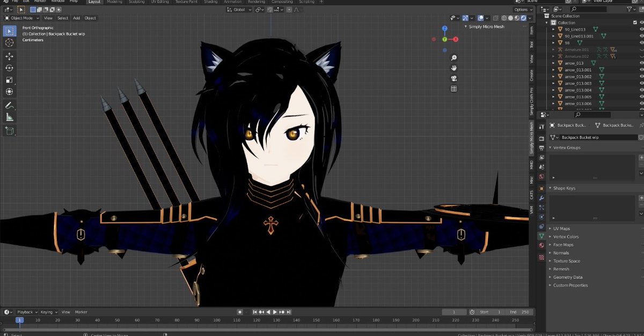This screenshot has height=336, width=644.
Task: Select the Measure tool
Action: click(10, 117)
